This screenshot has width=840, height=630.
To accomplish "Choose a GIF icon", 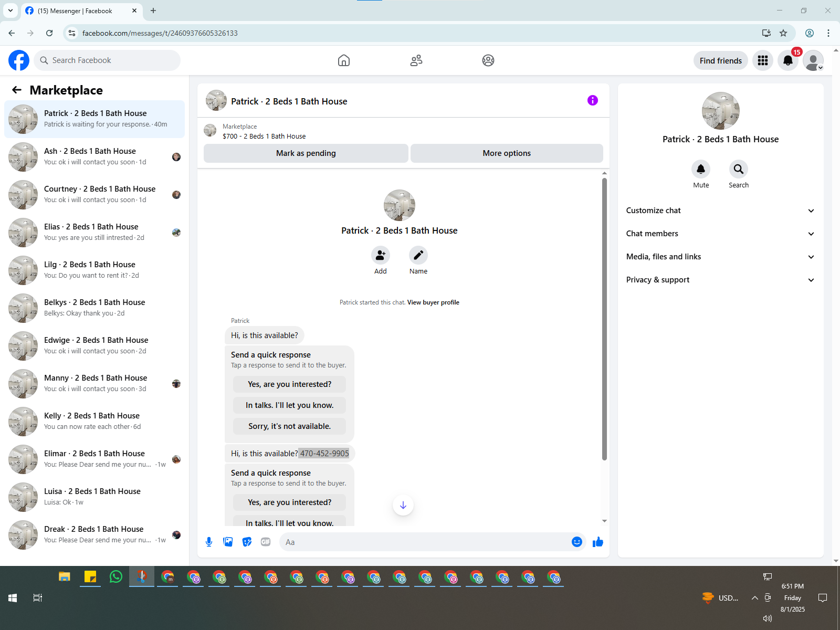I will point(266,542).
